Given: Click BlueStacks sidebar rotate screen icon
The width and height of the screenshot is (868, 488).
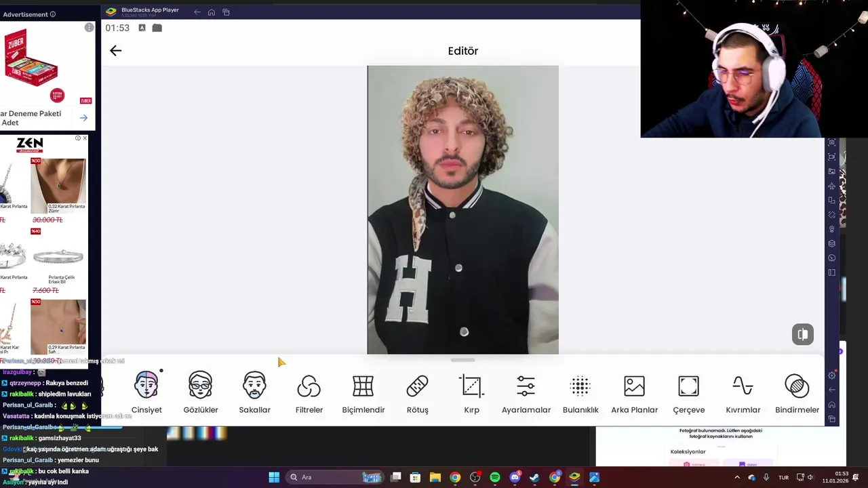Looking at the screenshot, I should pos(832,215).
